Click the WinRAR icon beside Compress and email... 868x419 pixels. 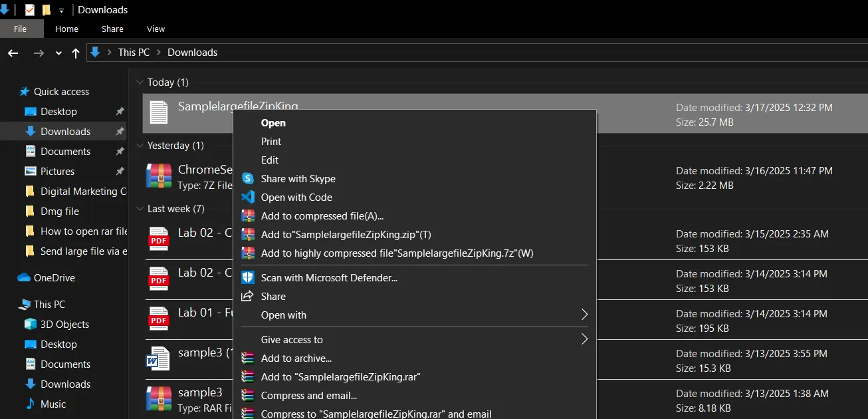(248, 395)
